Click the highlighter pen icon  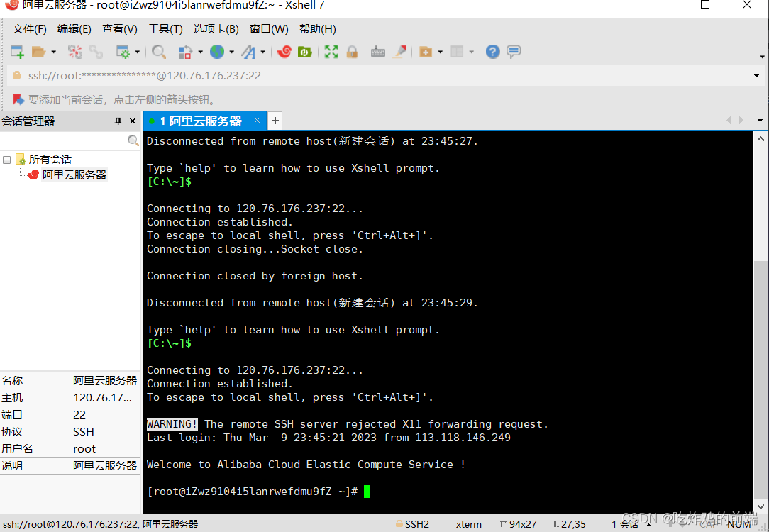point(399,52)
